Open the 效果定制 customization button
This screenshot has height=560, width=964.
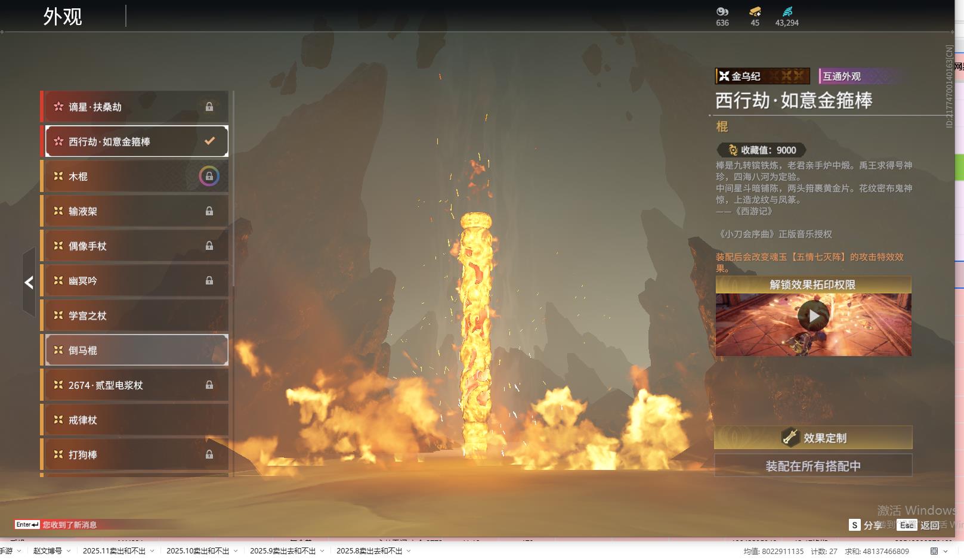point(813,438)
